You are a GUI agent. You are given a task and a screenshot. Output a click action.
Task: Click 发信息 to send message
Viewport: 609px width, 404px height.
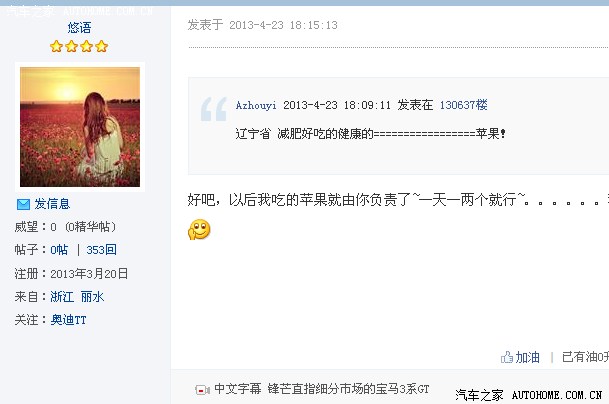point(52,204)
